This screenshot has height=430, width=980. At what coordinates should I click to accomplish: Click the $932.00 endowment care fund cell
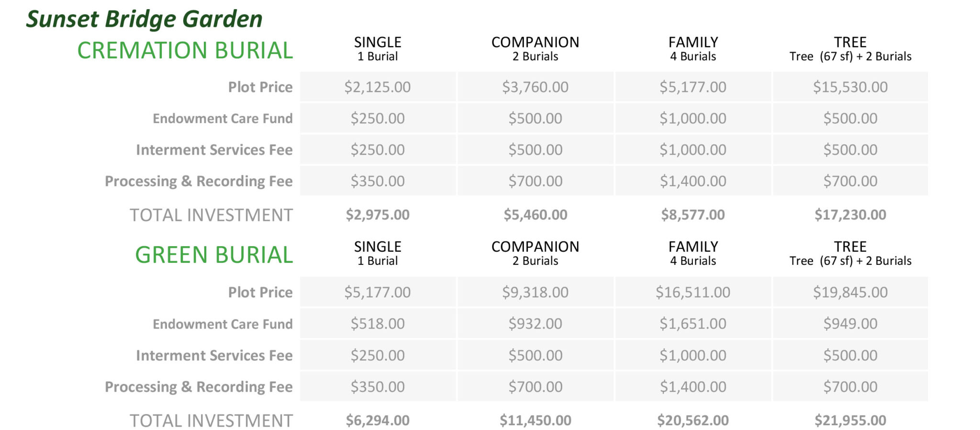click(535, 324)
